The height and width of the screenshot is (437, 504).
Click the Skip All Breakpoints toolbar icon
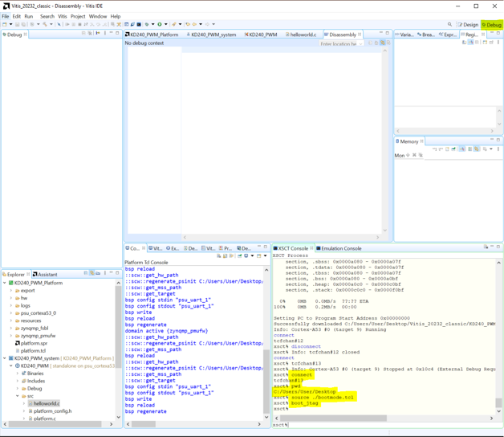pyautogui.click(x=59, y=24)
